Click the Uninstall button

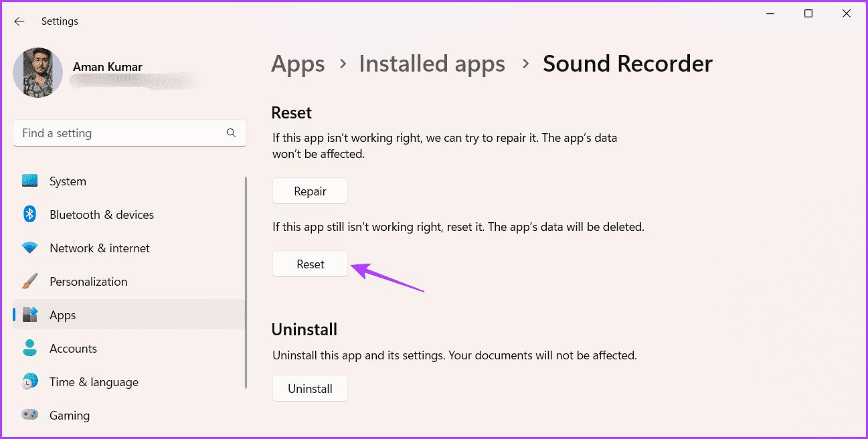(x=310, y=389)
